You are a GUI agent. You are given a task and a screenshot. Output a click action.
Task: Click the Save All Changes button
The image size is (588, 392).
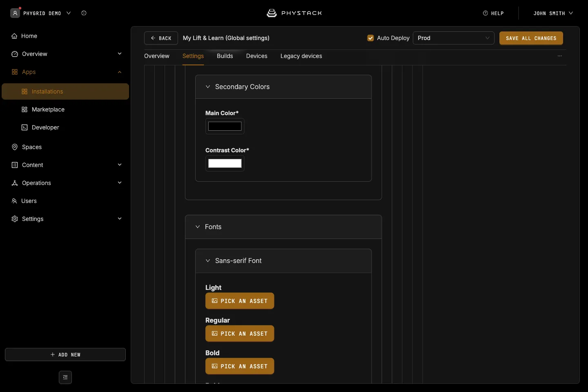click(531, 38)
